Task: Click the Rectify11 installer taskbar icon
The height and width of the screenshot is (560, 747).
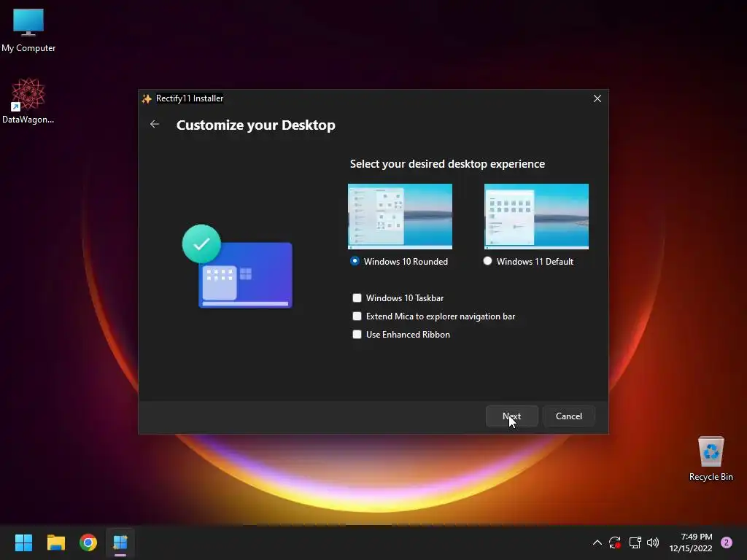Action: pyautogui.click(x=120, y=542)
